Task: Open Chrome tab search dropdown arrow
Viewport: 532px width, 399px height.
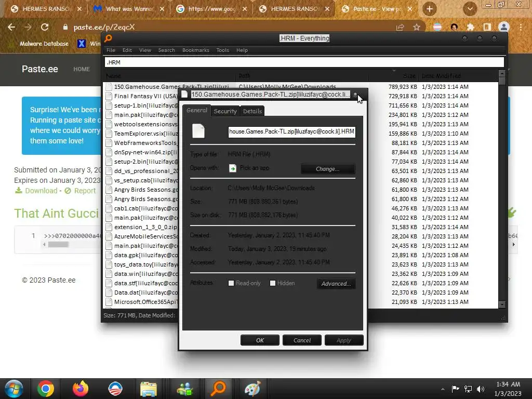Action: [x=470, y=9]
